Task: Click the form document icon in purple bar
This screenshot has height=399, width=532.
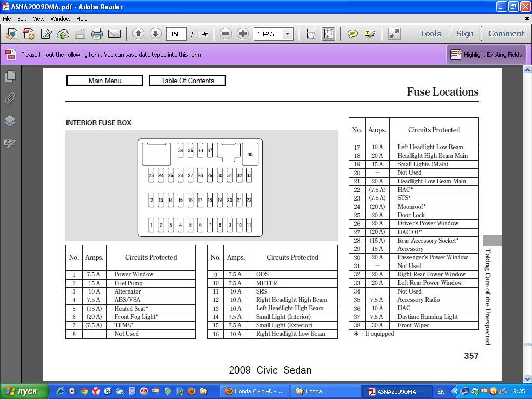Action: pyautogui.click(x=10, y=54)
